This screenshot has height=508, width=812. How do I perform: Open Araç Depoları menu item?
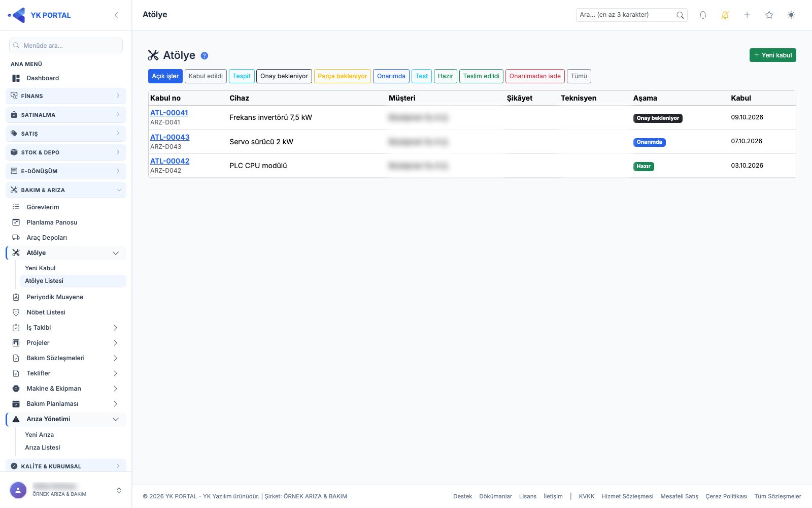click(66, 238)
